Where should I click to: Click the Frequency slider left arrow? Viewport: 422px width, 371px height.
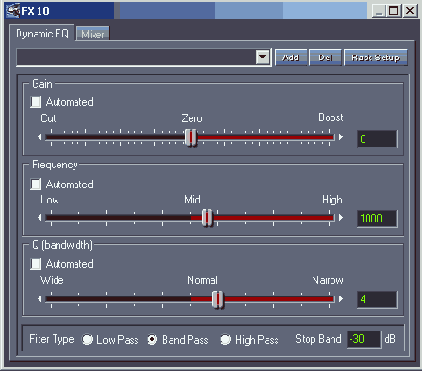tap(40, 218)
